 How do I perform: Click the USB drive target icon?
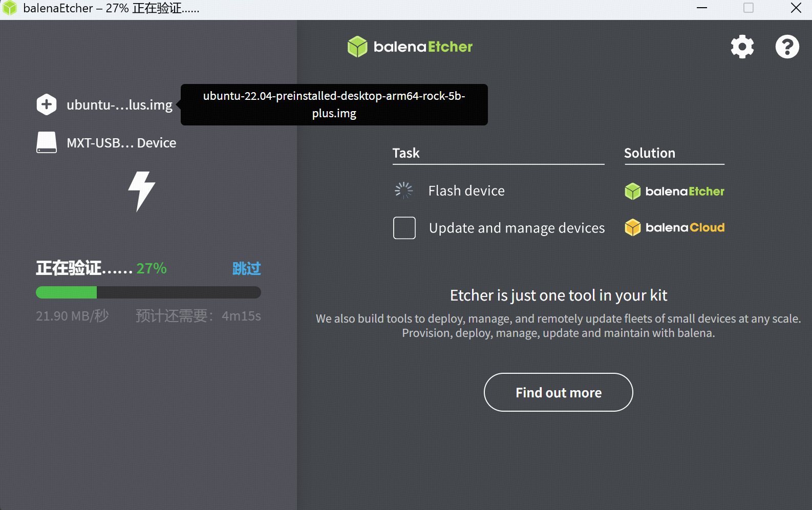coord(47,142)
